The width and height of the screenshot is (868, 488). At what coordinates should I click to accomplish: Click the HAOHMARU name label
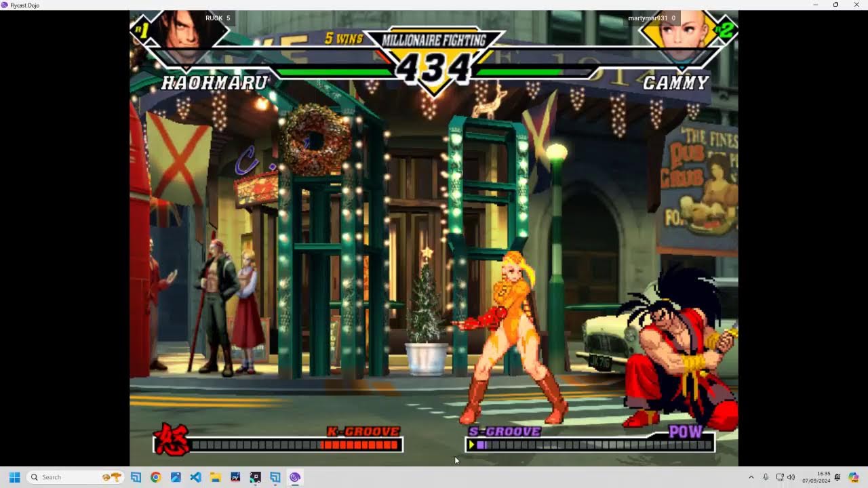pos(214,83)
